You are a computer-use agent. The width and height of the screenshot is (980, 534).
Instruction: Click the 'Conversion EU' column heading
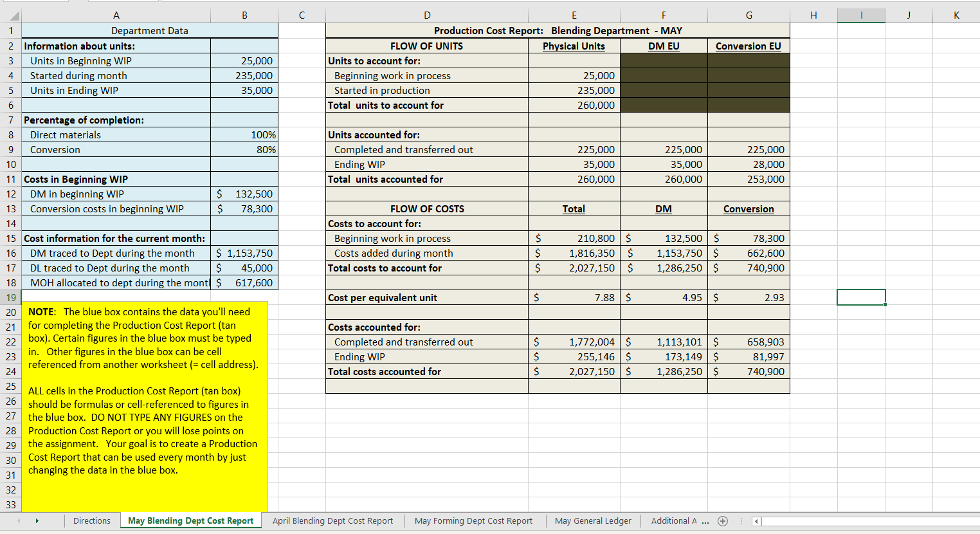(x=749, y=46)
